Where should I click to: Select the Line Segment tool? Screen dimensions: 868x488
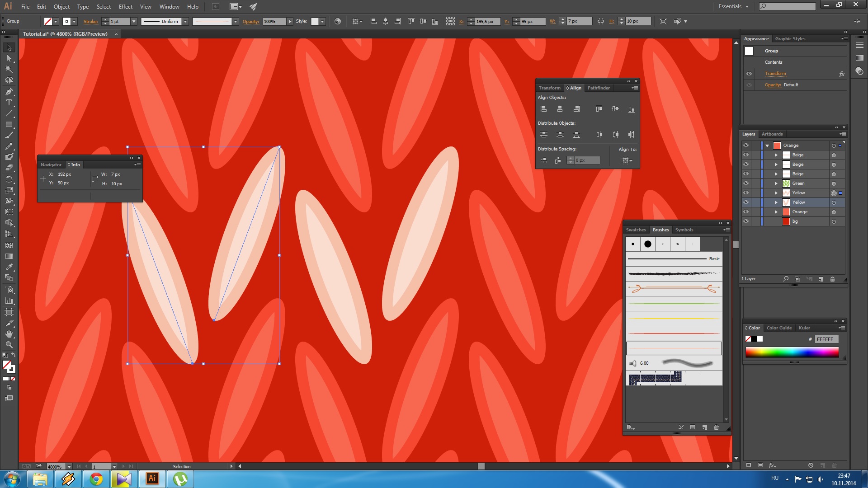click(9, 113)
